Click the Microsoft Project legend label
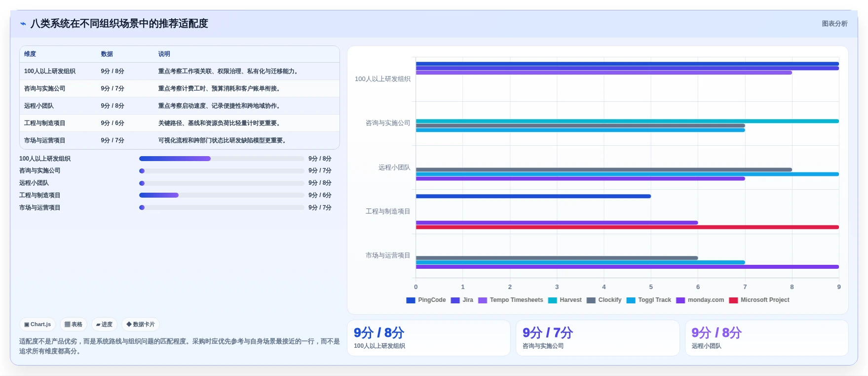 click(x=765, y=300)
